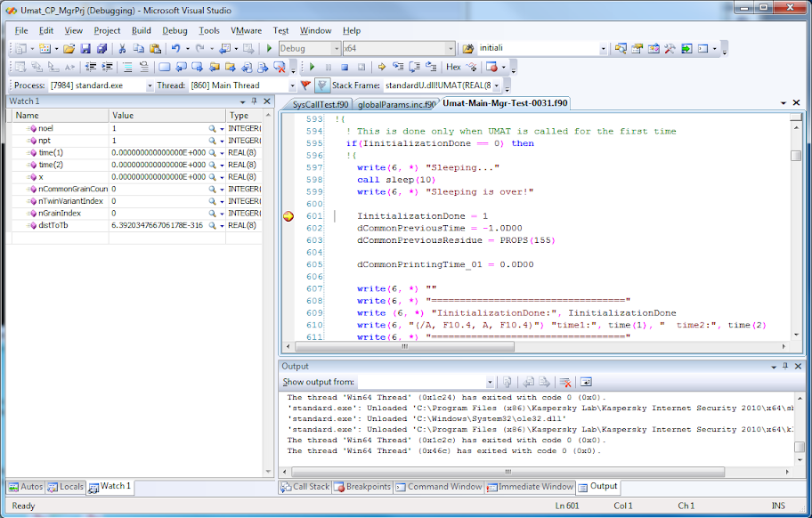The width and height of the screenshot is (812, 518).
Task: Click the Save All toolbar icon
Action: pyautogui.click(x=101, y=48)
